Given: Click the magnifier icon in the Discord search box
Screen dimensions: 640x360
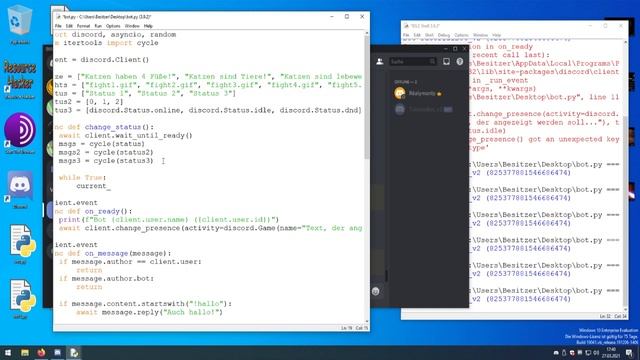Looking at the screenshot, I should click(432, 61).
